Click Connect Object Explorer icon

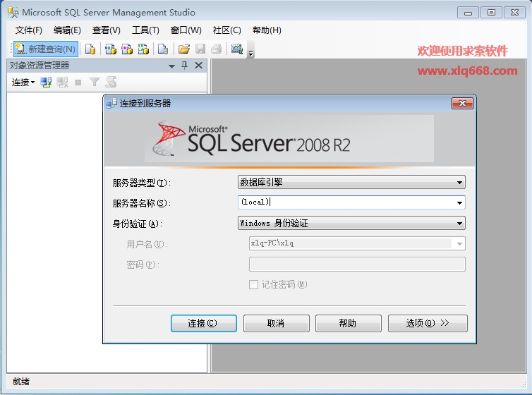pos(46,82)
